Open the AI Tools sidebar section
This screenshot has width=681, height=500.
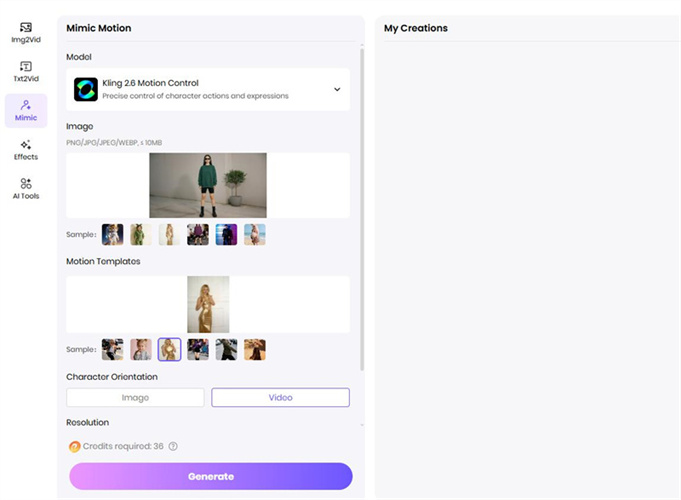(26, 189)
